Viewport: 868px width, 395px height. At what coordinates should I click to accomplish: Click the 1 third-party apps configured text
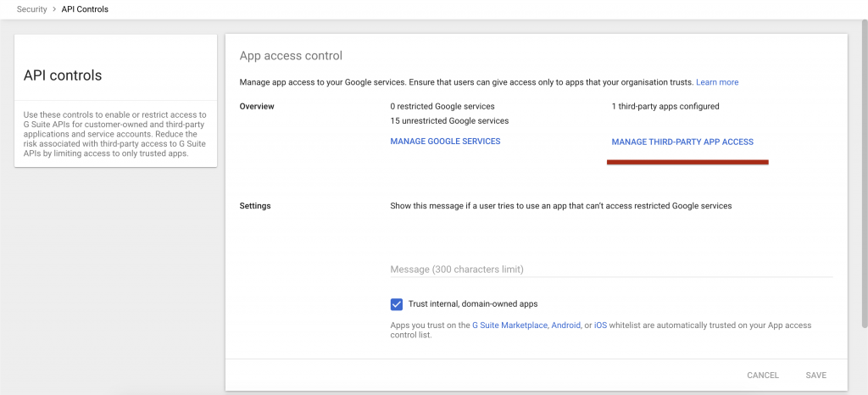coord(665,107)
